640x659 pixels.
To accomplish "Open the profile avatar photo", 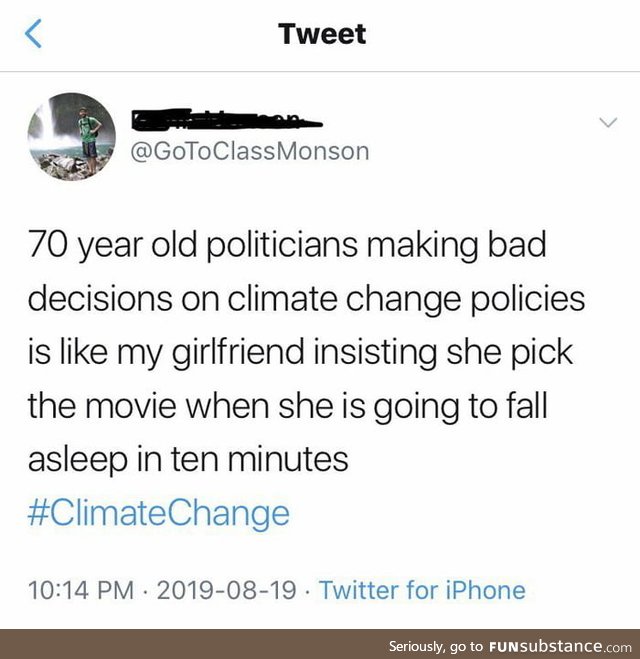I will pyautogui.click(x=71, y=137).
